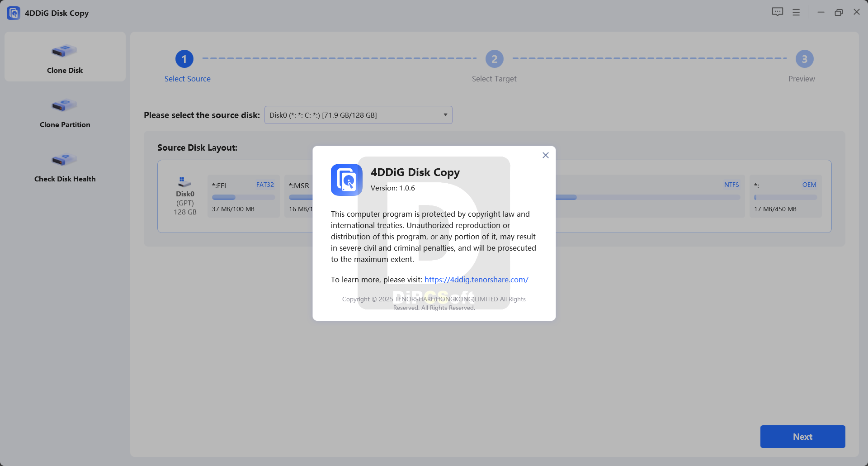Click the 37 MB/100 MB text

[233, 209]
